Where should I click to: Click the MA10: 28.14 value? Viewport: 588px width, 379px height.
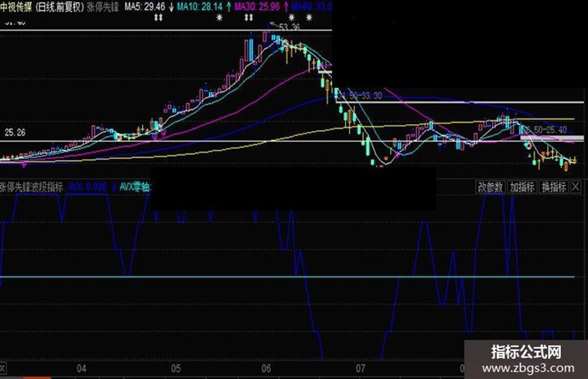point(200,7)
